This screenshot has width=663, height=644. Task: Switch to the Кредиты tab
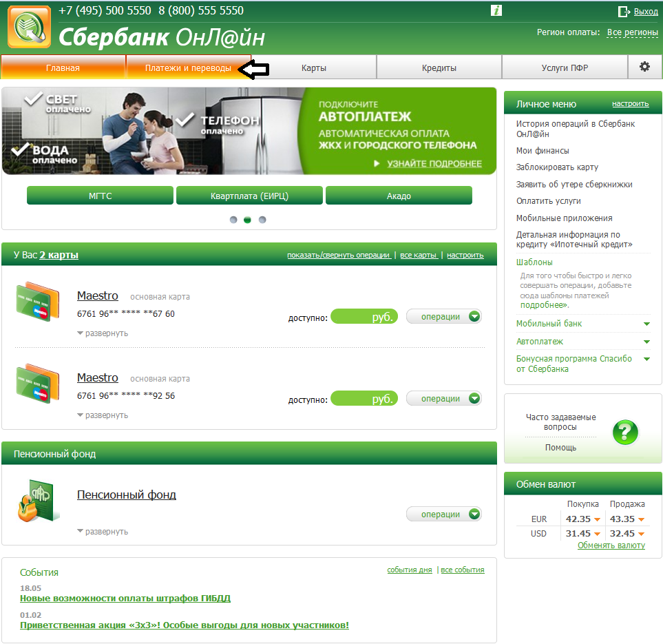[x=439, y=67]
